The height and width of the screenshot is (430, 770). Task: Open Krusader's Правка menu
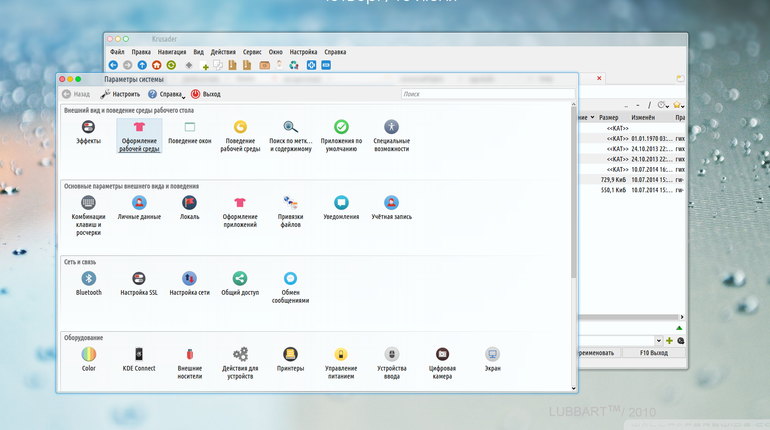141,52
